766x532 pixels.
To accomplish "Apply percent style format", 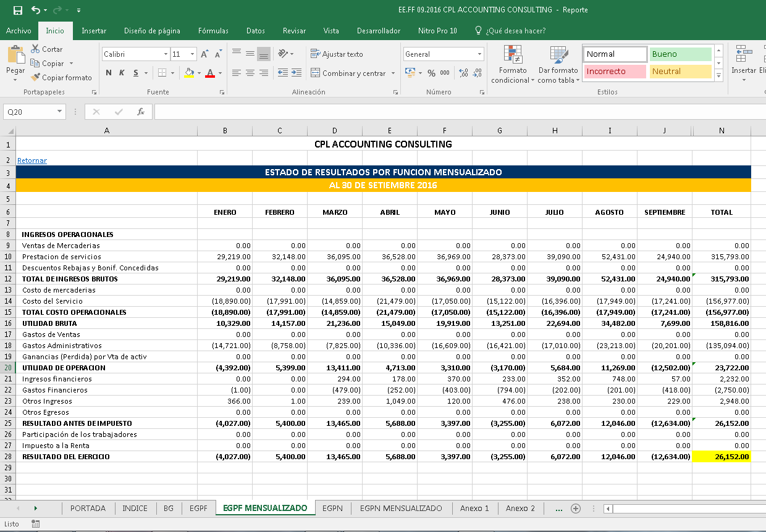I will coord(431,73).
